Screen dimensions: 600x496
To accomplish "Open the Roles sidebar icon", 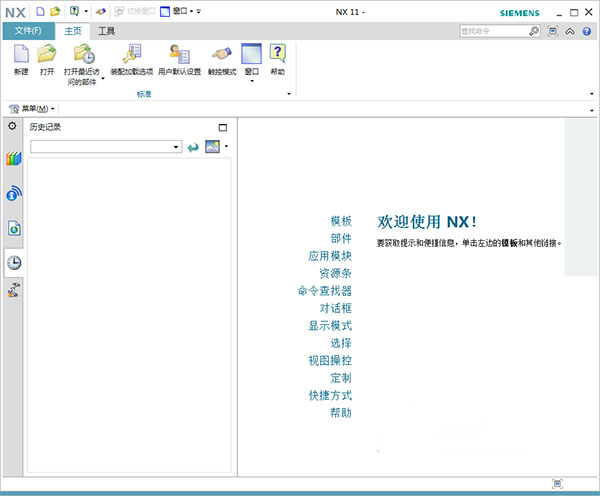I will click(x=14, y=290).
